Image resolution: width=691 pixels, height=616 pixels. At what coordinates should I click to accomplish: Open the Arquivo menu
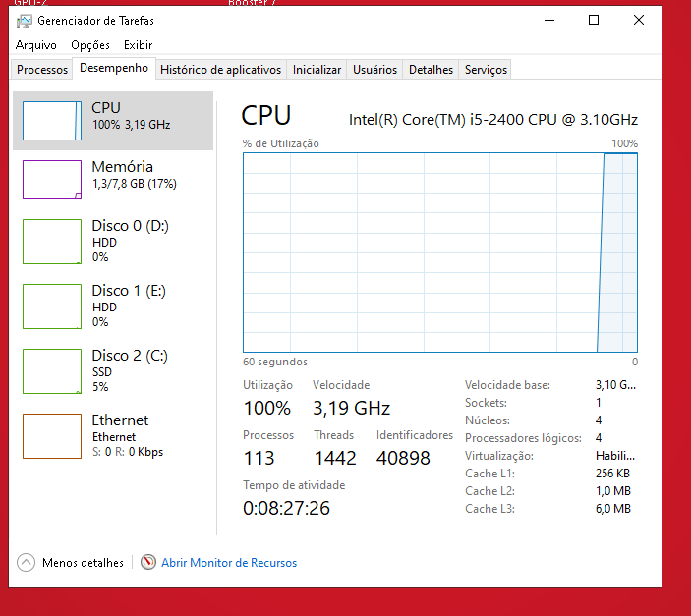click(x=36, y=45)
